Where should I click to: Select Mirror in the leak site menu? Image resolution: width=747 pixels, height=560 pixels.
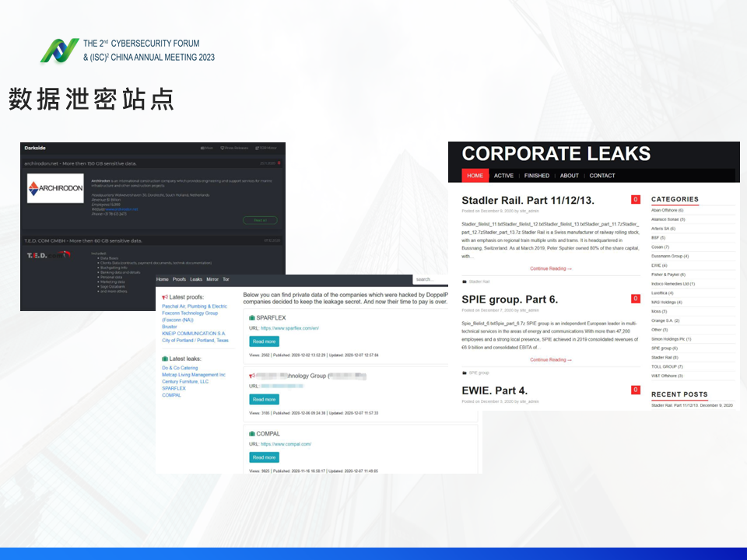tap(212, 279)
